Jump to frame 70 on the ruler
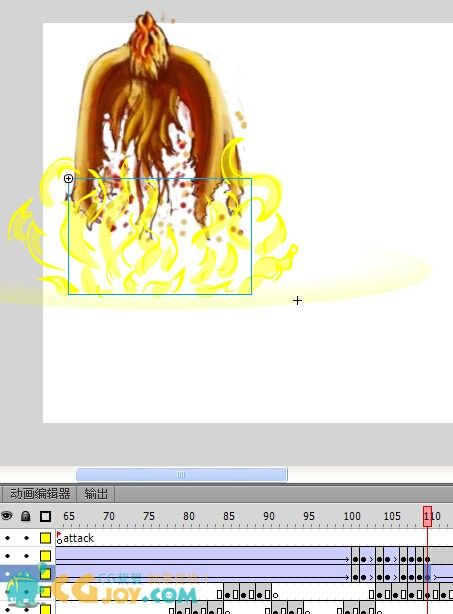The image size is (453, 614). coord(108,516)
